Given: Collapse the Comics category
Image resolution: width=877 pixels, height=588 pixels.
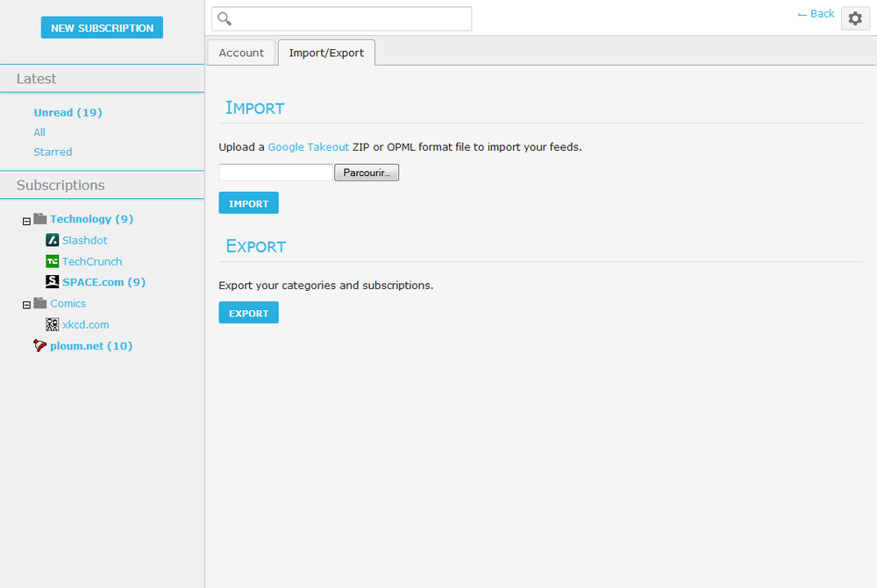Looking at the screenshot, I should [26, 304].
